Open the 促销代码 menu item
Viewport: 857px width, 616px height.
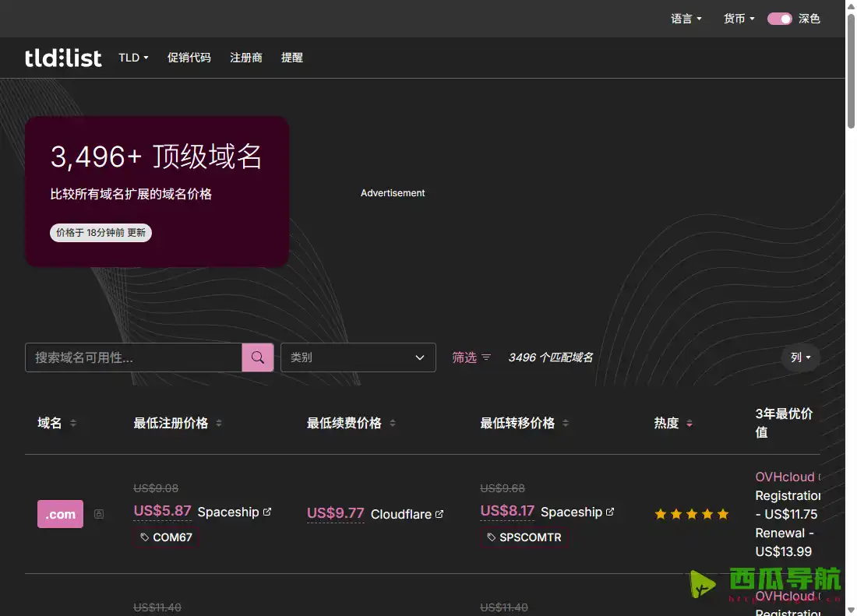coord(189,58)
